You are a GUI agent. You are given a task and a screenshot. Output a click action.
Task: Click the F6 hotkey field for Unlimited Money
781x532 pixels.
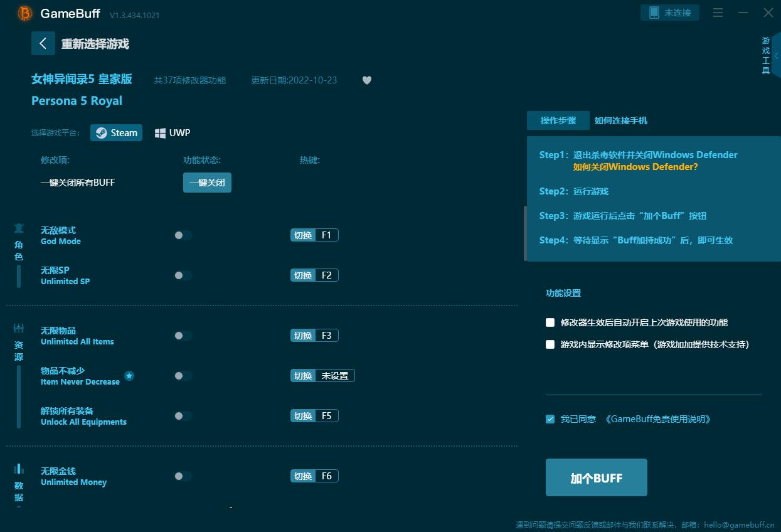(327, 476)
